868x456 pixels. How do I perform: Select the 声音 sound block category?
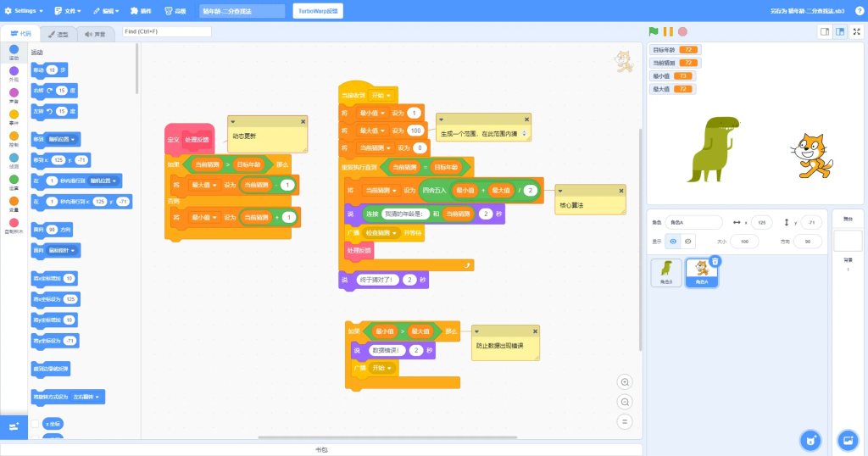pyautogui.click(x=14, y=96)
